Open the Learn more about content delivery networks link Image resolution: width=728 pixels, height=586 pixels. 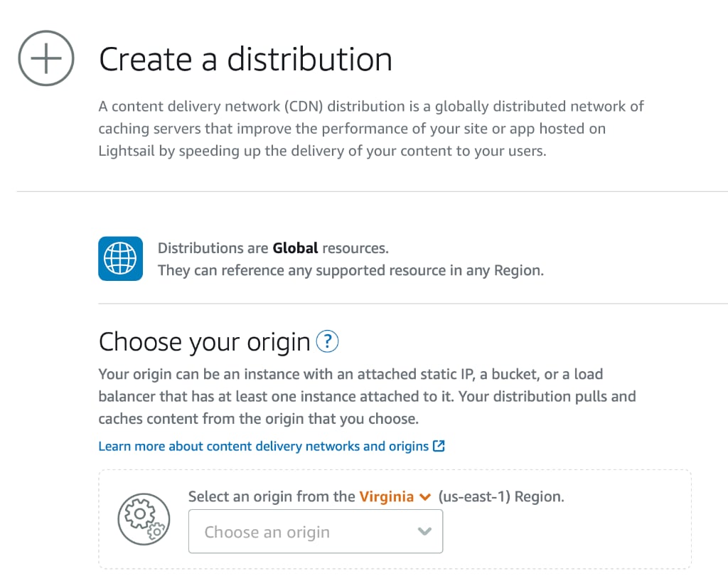(263, 446)
